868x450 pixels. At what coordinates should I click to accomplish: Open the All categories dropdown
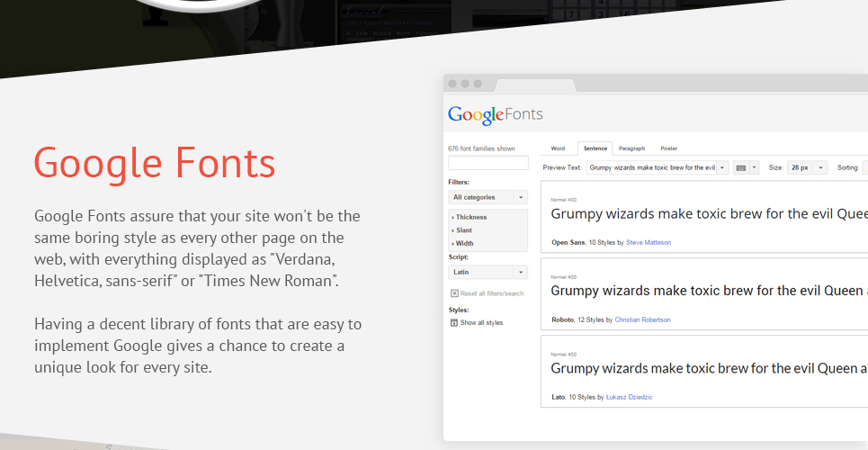coord(488,197)
